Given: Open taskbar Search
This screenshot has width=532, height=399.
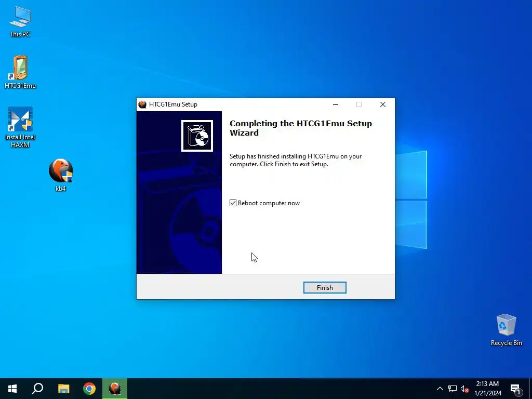Looking at the screenshot, I should coord(37,389).
